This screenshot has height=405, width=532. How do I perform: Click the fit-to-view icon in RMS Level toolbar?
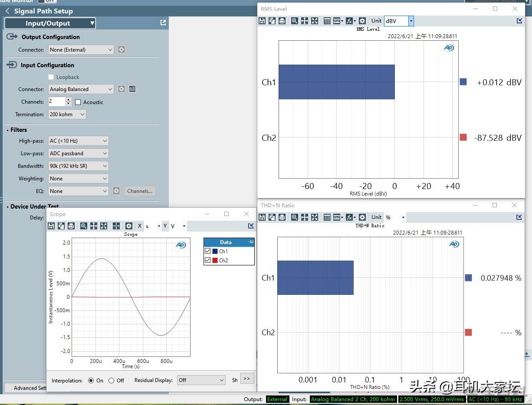(315, 21)
